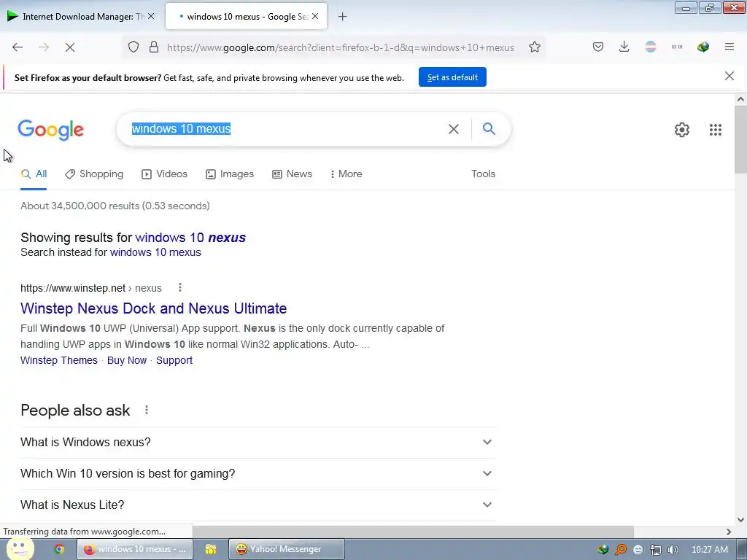Expand Which Win 10 version gaming question

tap(258, 474)
